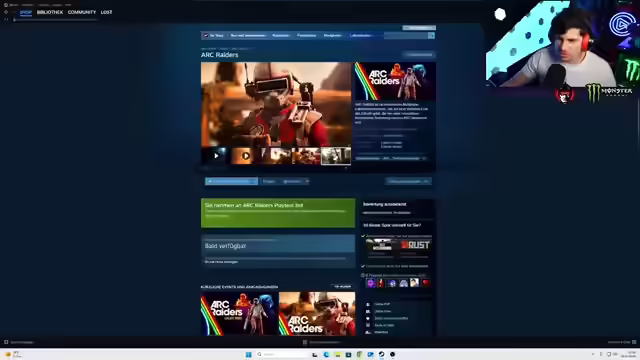The image size is (640, 360).
Task: Select the highlighted last screenshot thumbnail
Action: (336, 156)
